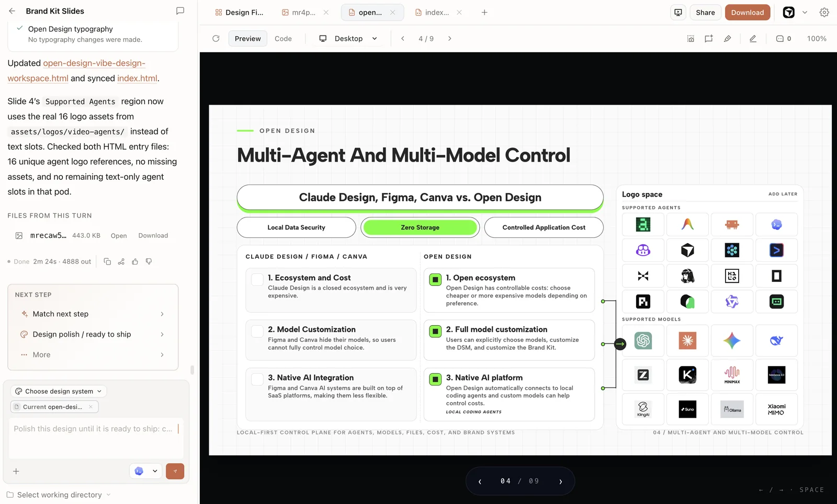Copy the response with the copy icon
Screen dimensions: 837x504
click(x=107, y=261)
